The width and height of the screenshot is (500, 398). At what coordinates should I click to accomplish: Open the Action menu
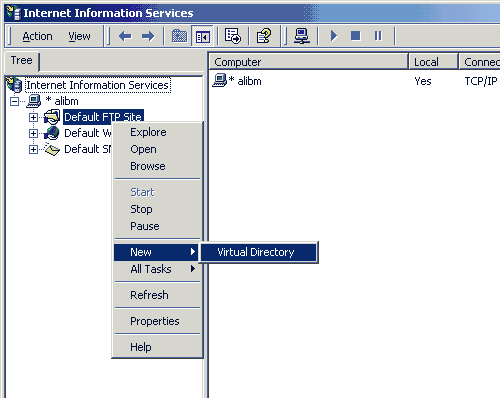pyautogui.click(x=37, y=36)
